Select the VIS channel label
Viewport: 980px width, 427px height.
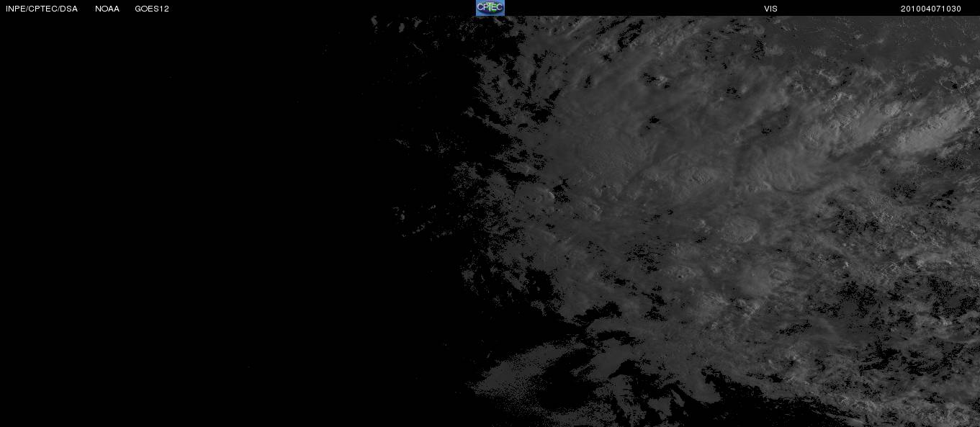click(x=770, y=9)
